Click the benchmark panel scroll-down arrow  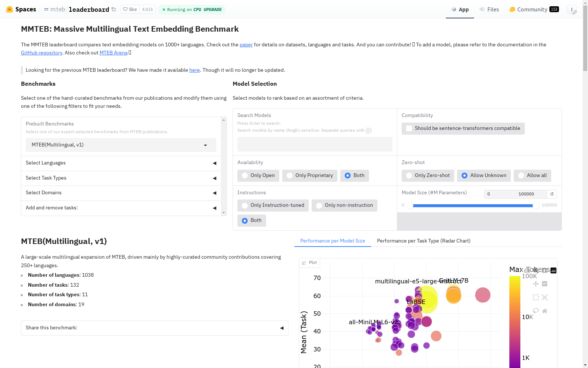223,213
